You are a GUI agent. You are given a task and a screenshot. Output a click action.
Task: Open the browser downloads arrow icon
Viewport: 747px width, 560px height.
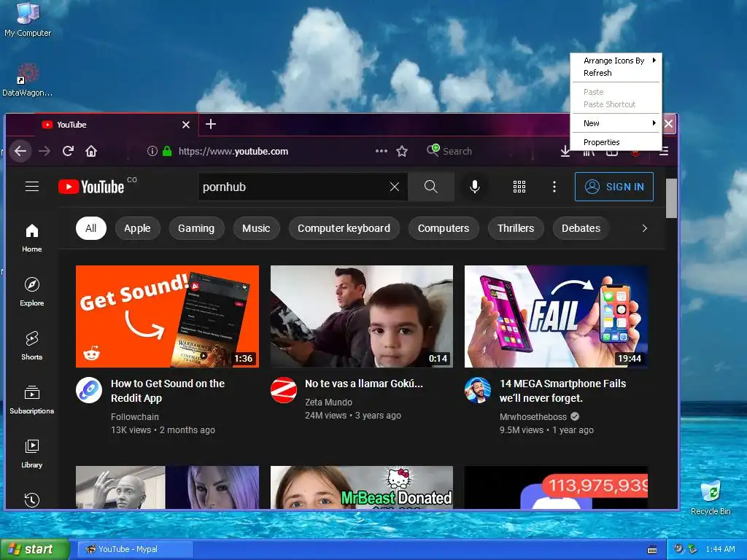point(565,152)
